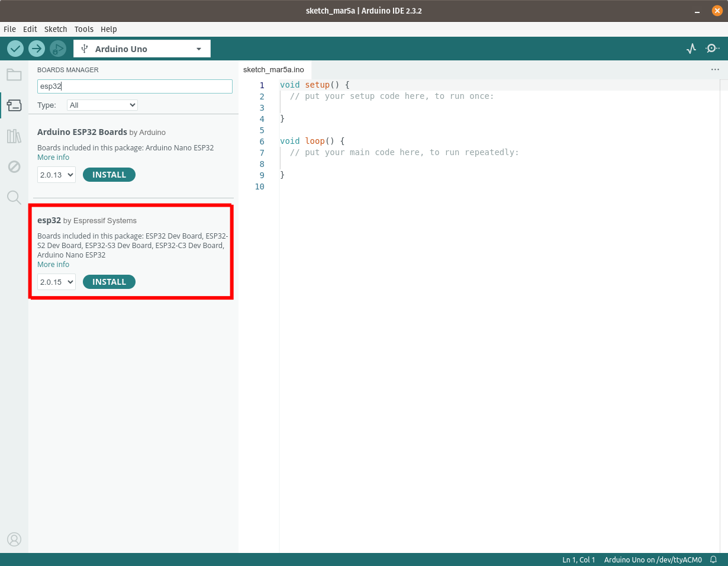The height and width of the screenshot is (566, 728).
Task: Open the Debug panel in sidebar
Action: (14, 167)
